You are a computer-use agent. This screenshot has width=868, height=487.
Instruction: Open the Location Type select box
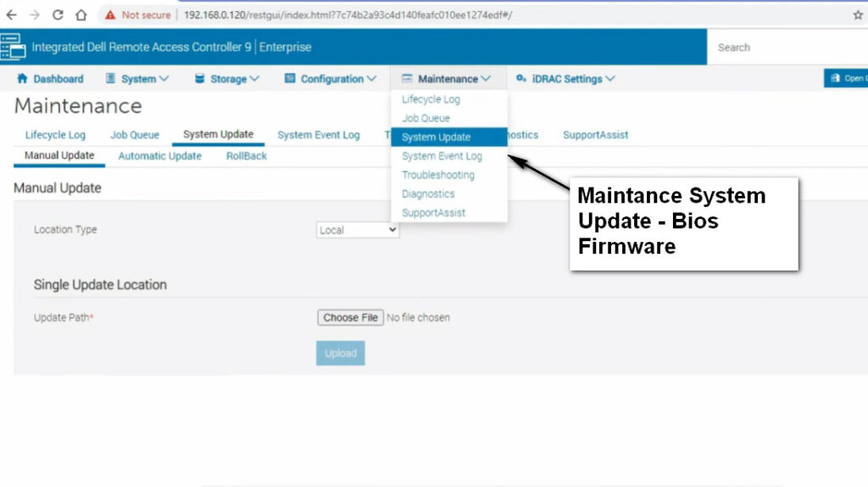coord(358,230)
